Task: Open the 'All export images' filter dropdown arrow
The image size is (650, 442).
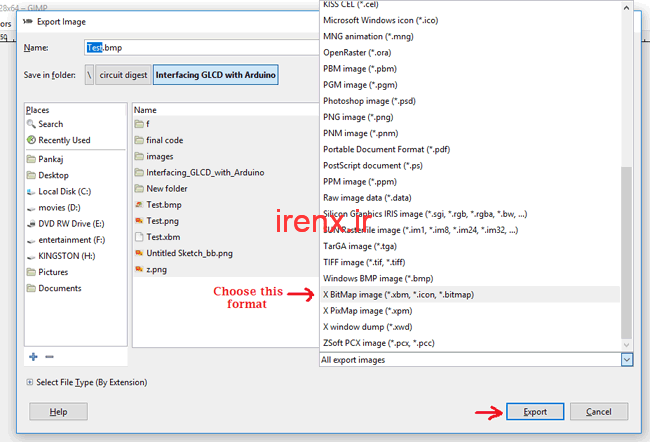Action: pyautogui.click(x=627, y=359)
